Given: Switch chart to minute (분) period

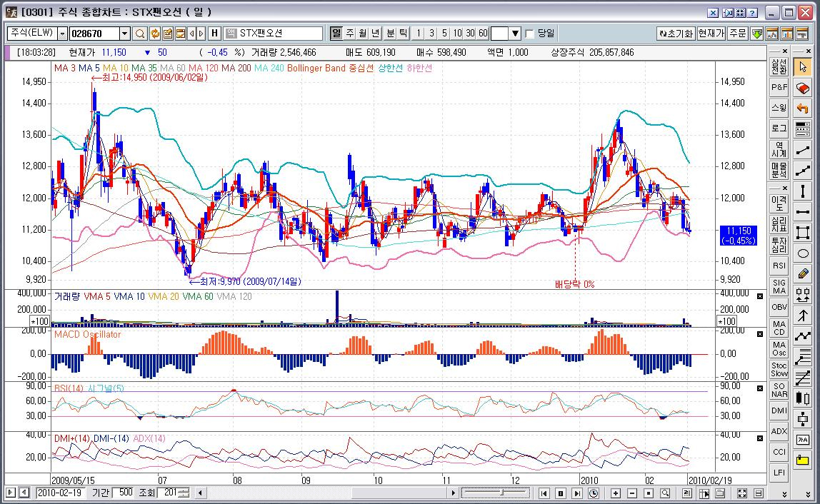Looking at the screenshot, I should click(391, 34).
